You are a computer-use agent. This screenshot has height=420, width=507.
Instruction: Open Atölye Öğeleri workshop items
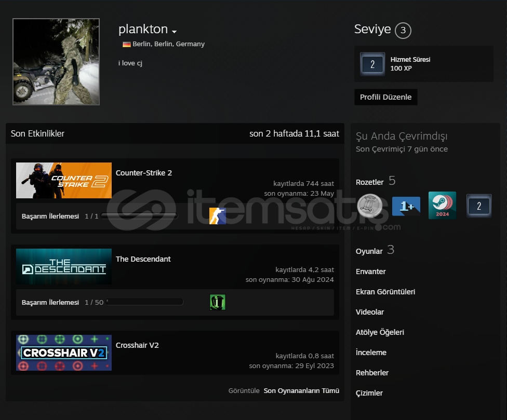[x=380, y=332]
